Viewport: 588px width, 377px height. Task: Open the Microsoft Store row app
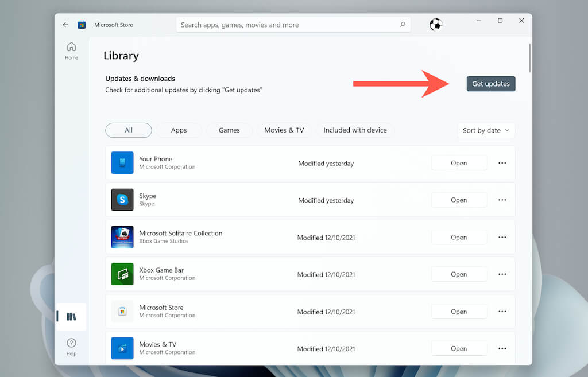(459, 312)
